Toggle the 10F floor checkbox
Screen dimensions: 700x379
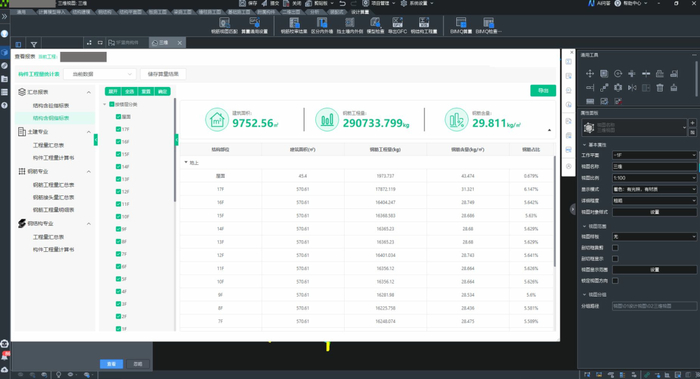tap(118, 217)
